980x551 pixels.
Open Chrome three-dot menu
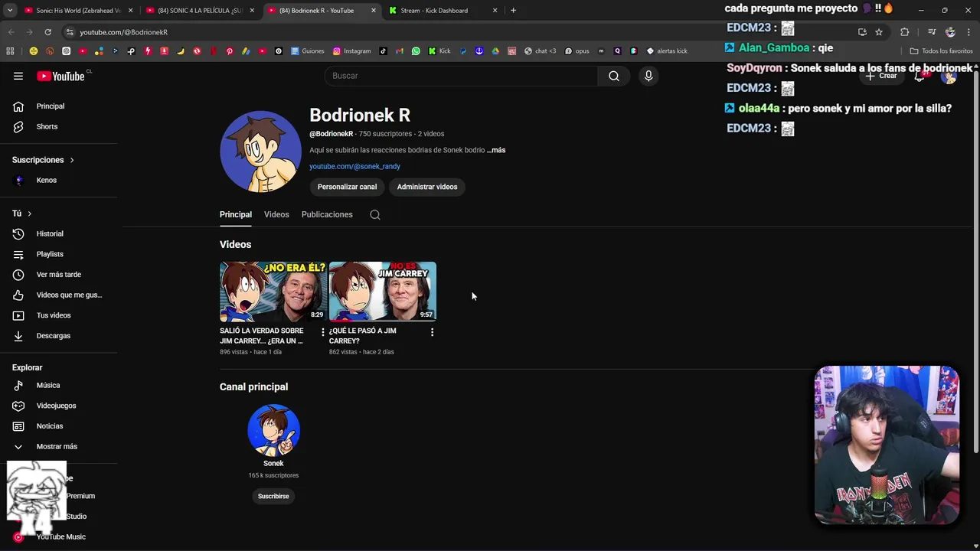969,32
